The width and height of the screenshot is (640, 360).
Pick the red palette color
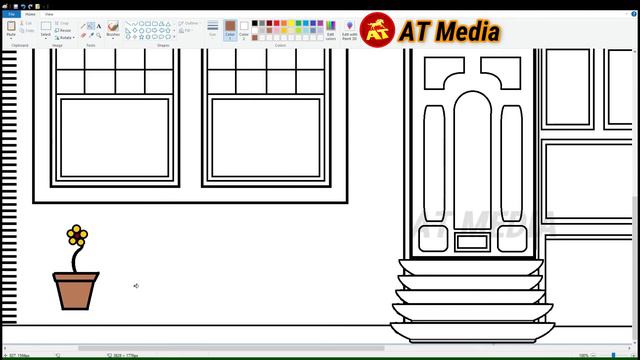click(277, 23)
